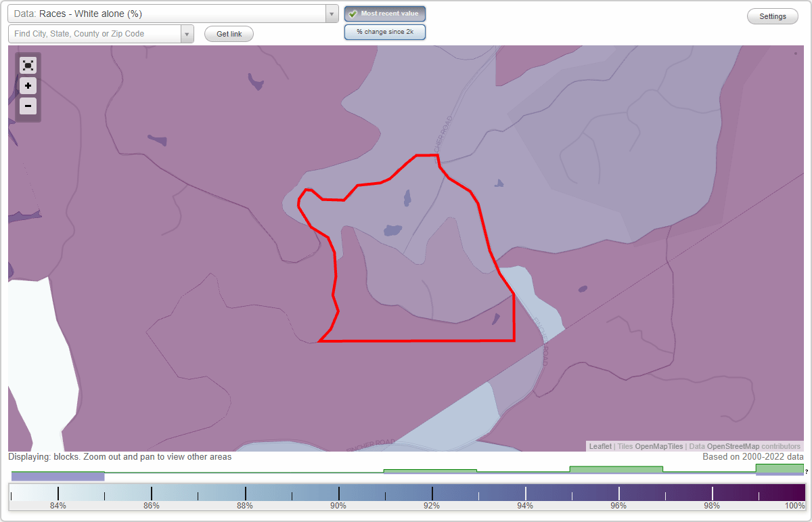Click the 96% legend label

pyautogui.click(x=618, y=505)
